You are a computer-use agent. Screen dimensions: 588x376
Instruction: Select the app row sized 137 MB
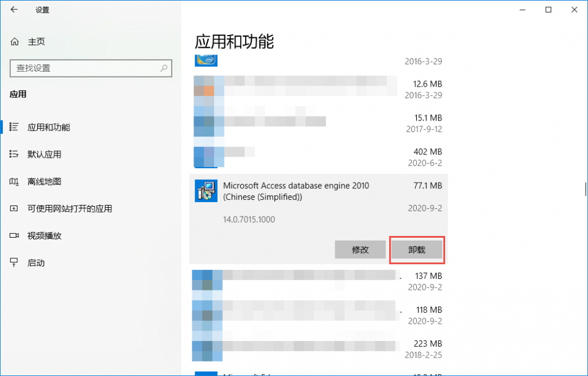click(x=318, y=281)
